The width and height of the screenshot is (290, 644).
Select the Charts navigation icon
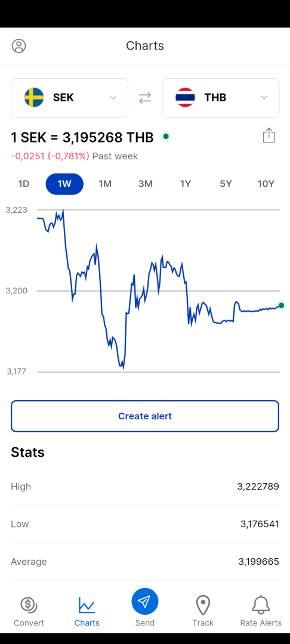[87, 605]
